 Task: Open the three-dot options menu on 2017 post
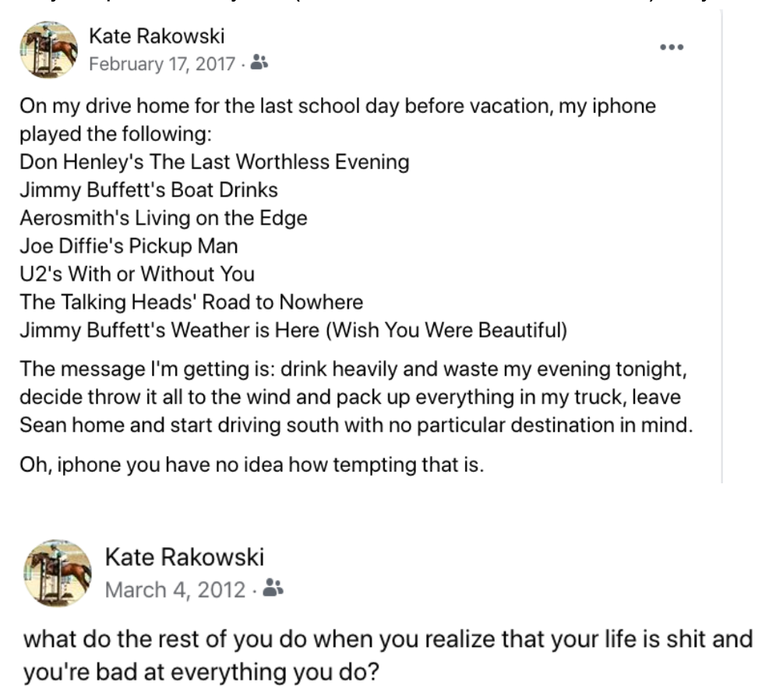[672, 47]
